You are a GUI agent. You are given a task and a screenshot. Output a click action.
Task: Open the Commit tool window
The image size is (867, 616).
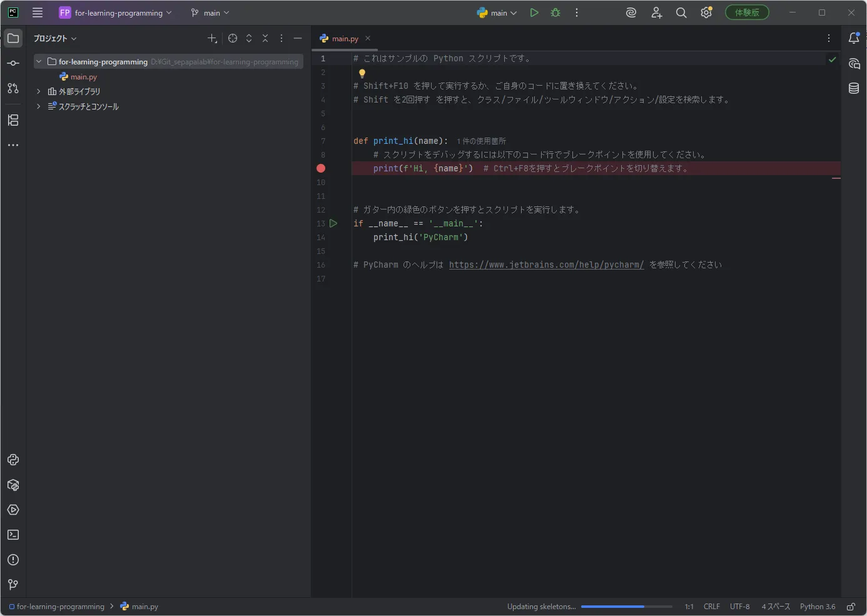13,63
